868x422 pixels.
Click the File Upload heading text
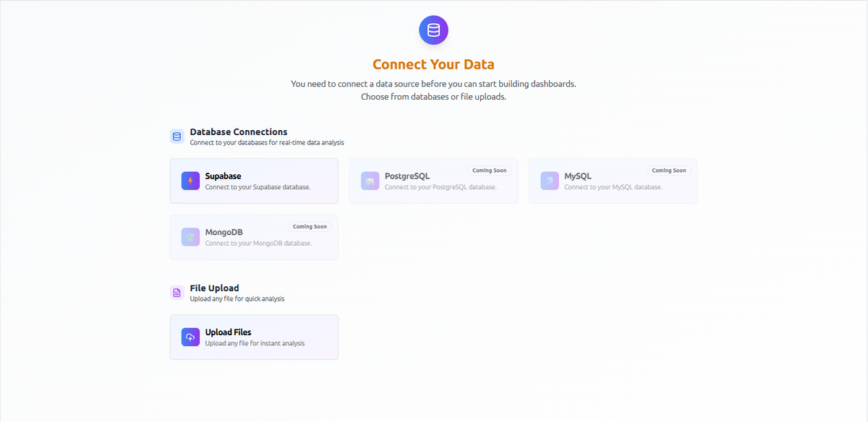click(x=214, y=288)
